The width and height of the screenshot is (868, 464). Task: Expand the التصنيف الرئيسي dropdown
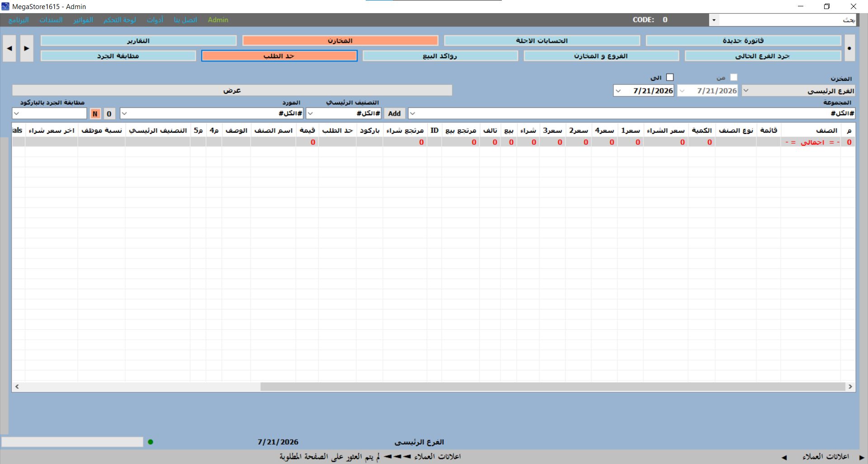click(x=310, y=113)
